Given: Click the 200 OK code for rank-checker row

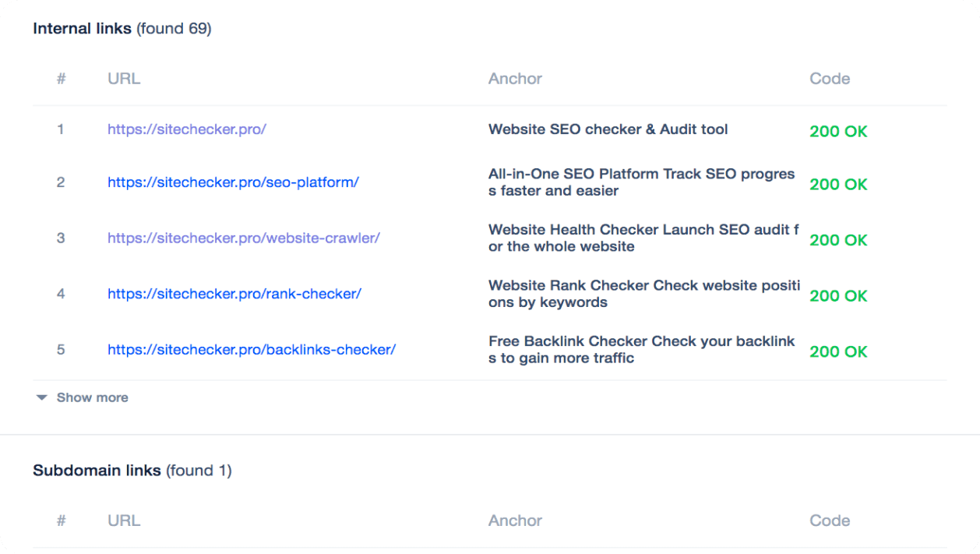Looking at the screenshot, I should click(x=838, y=296).
